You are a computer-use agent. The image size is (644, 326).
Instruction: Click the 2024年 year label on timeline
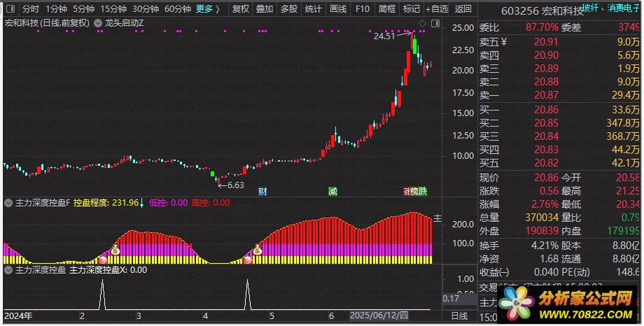click(x=18, y=316)
